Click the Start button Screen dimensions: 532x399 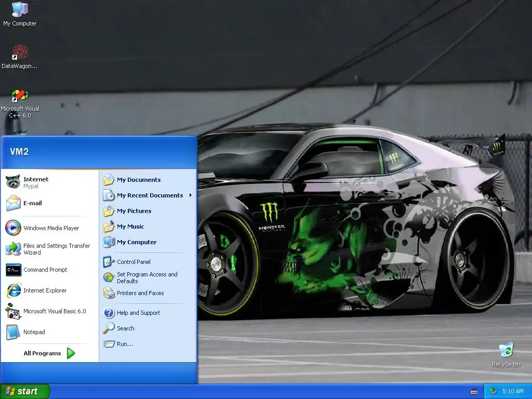(25, 391)
